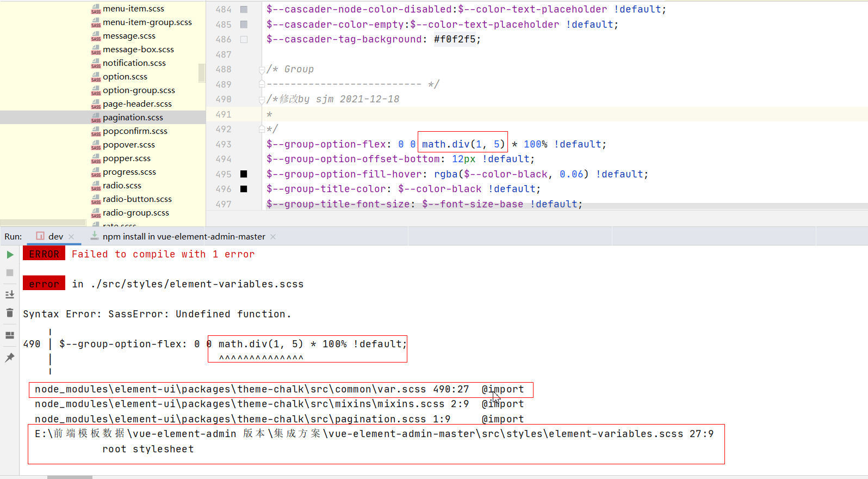The height and width of the screenshot is (479, 868).
Task: Click the 'Failed to compile with 1 error' message
Action: point(163,254)
